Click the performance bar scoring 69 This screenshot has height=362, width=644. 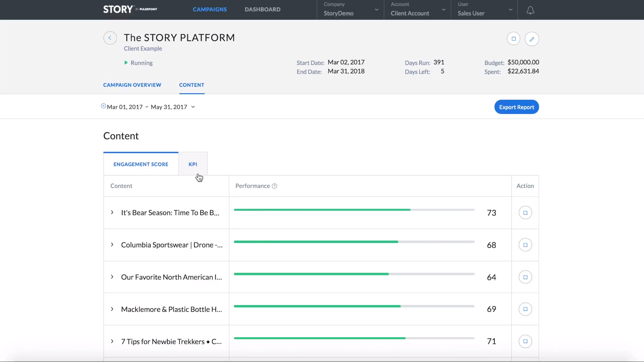tap(354, 306)
